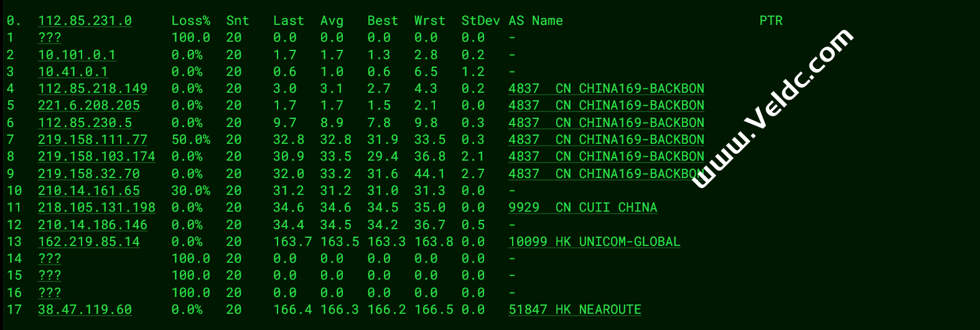Select IP 112.85.218.149 at hop 4
The width and height of the screenshot is (980, 330).
(x=93, y=88)
